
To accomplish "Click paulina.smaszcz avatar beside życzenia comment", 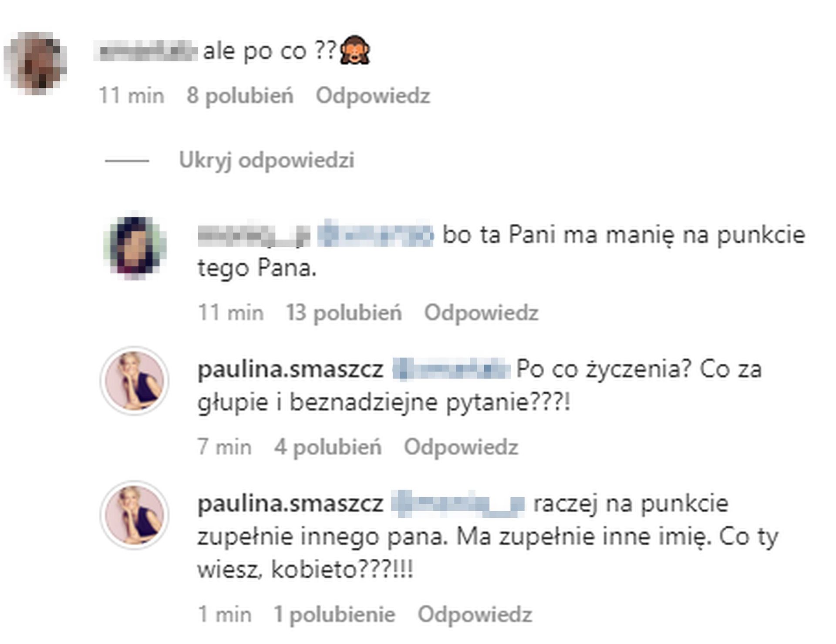I will [135, 381].
